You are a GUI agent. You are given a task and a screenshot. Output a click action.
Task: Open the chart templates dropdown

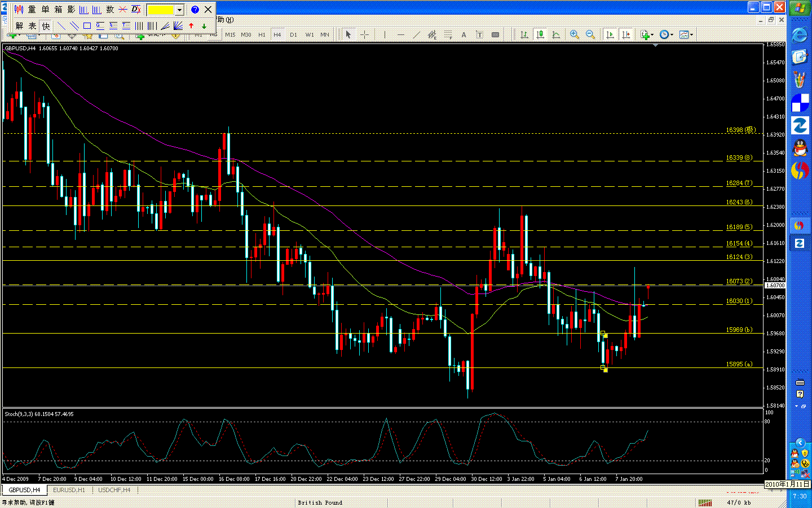(x=686, y=35)
